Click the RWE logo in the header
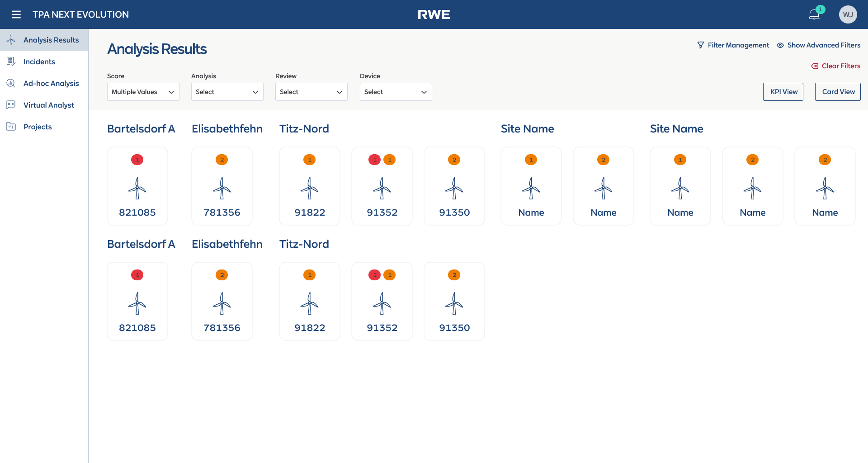The width and height of the screenshot is (868, 463). 434,14
